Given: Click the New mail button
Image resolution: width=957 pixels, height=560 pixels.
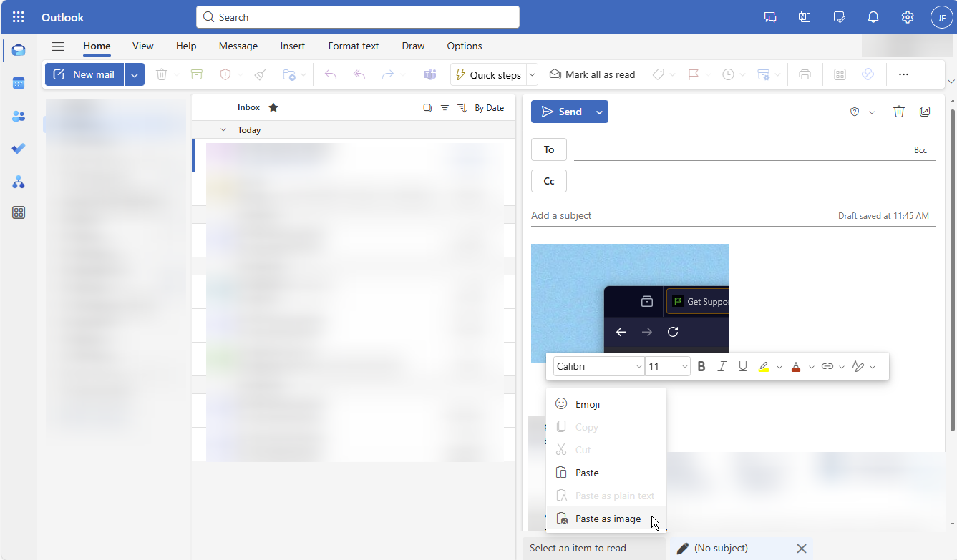Looking at the screenshot, I should pyautogui.click(x=84, y=74).
